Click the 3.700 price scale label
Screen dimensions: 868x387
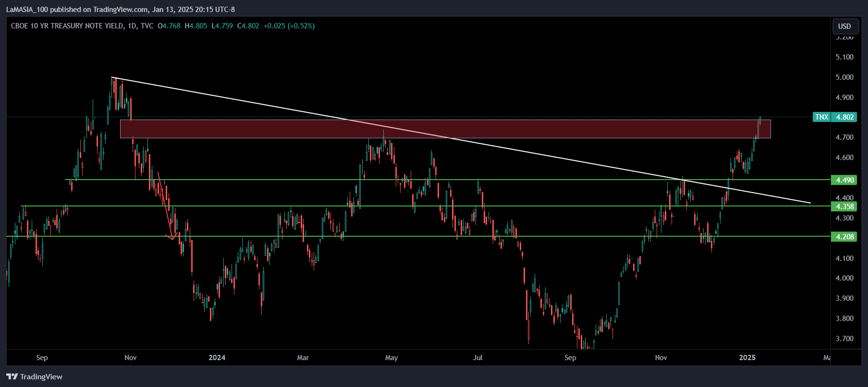tap(844, 339)
